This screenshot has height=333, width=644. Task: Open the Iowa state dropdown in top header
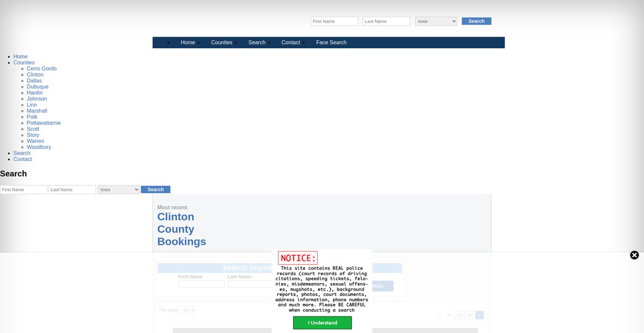click(436, 21)
